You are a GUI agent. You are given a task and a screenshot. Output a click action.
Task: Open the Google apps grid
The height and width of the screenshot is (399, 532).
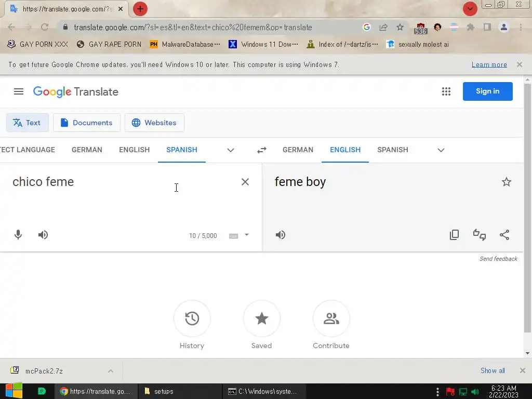(446, 91)
